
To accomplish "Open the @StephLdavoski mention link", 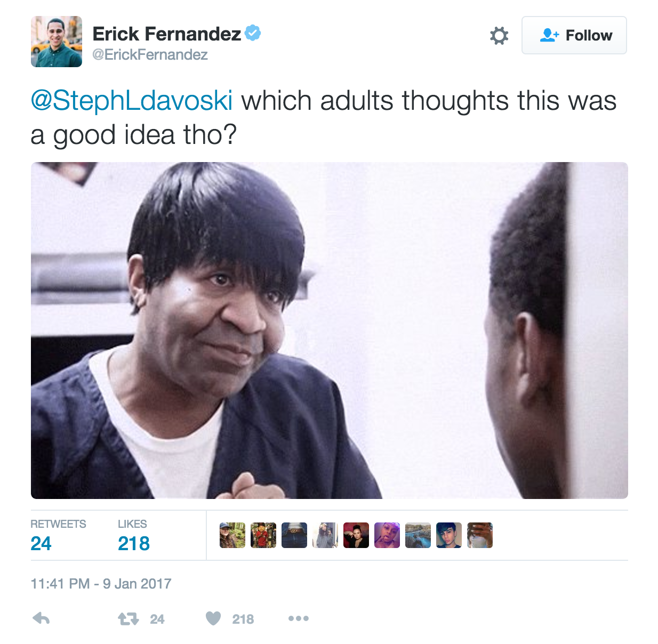I will (x=132, y=100).
